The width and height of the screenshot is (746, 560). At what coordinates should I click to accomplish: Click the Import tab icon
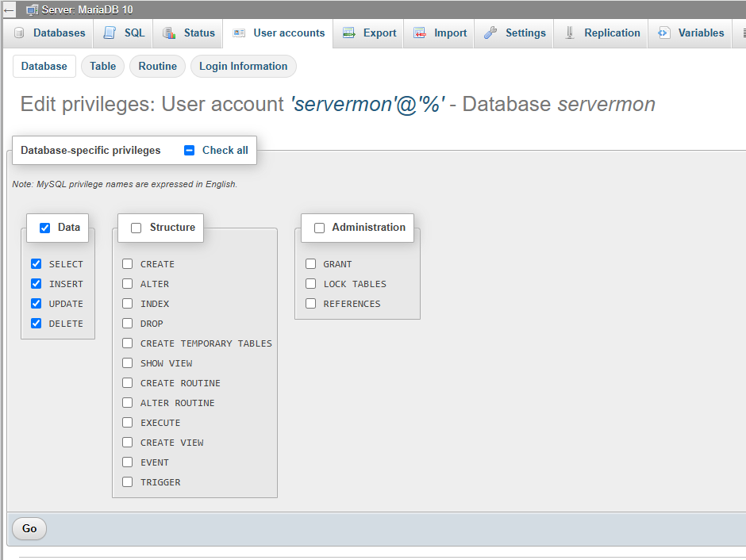[x=419, y=33]
